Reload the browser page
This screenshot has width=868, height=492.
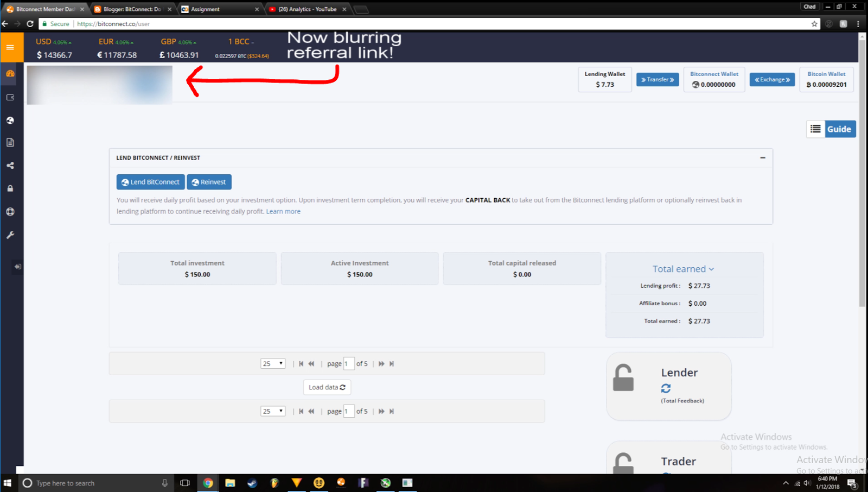click(30, 24)
